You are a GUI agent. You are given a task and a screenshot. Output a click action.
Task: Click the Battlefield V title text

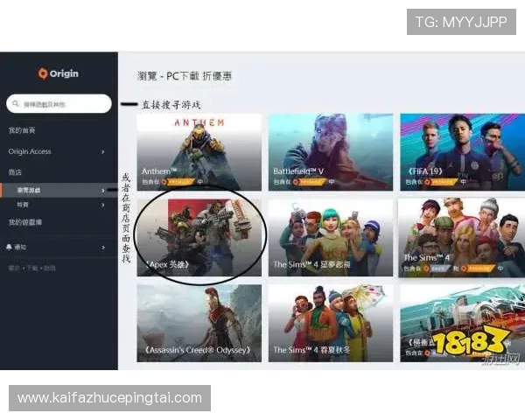(x=298, y=171)
